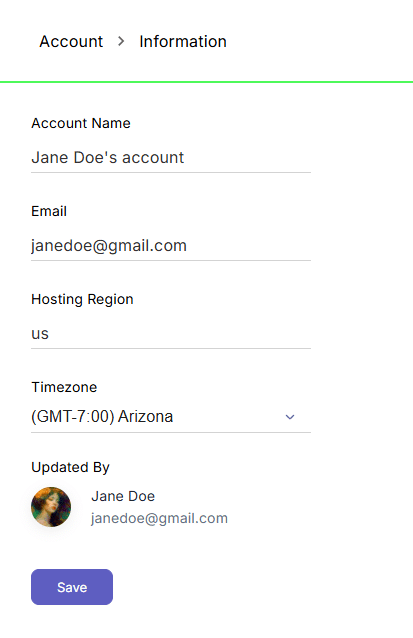Click Jane Doe's avatar picture
Image resolution: width=413 pixels, height=638 pixels.
[x=51, y=507]
